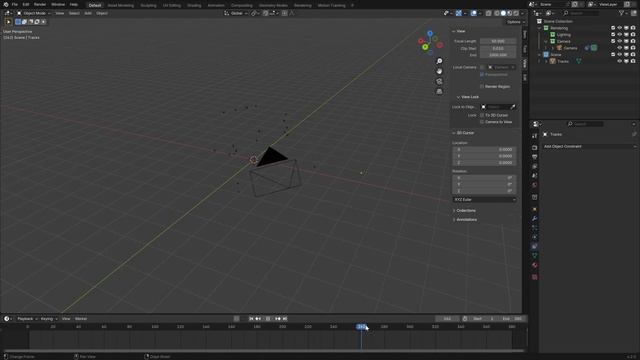Click the Lock to Object eyedropper icon
This screenshot has height=360, width=640.
pos(513,107)
